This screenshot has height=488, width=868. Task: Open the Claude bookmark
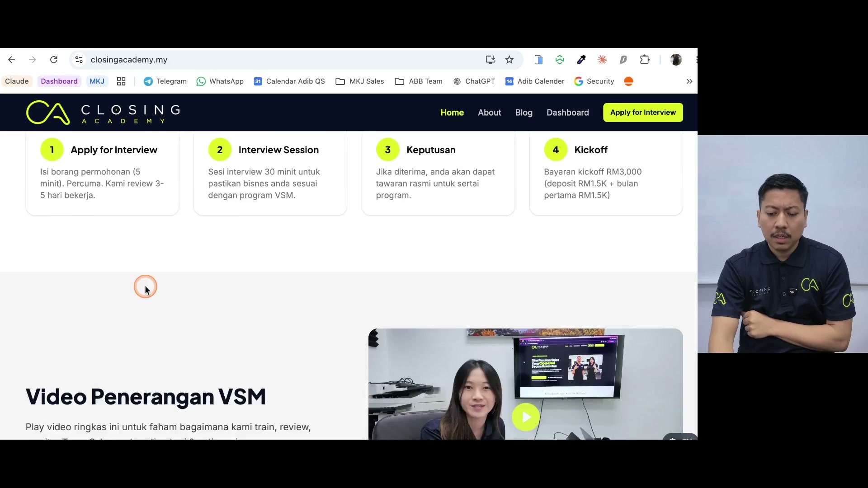coord(17,81)
